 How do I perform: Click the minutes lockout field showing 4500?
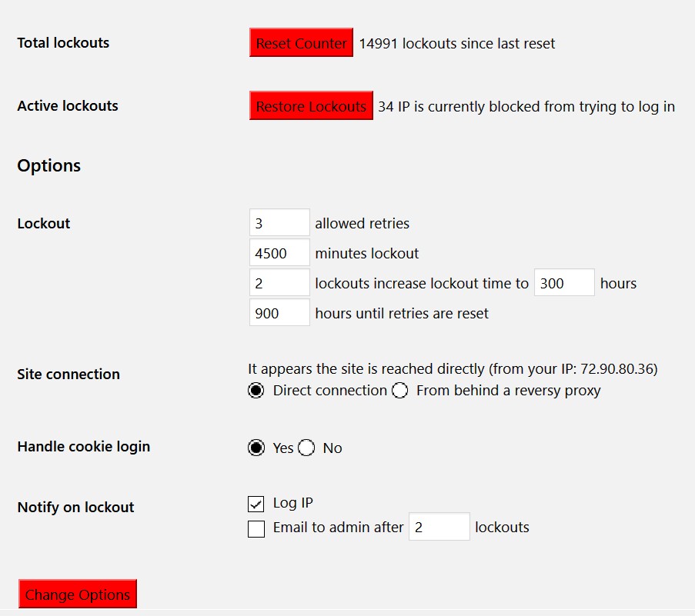click(x=279, y=253)
